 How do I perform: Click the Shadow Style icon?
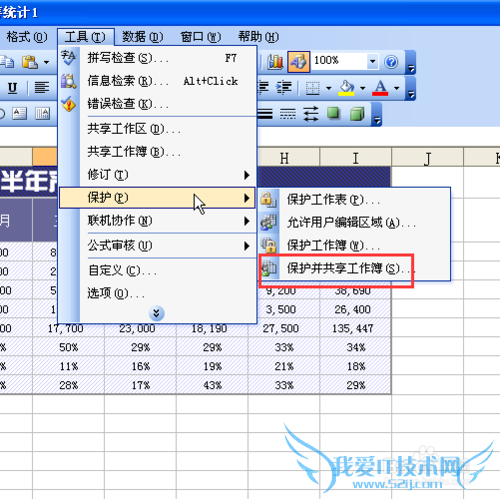(334, 114)
